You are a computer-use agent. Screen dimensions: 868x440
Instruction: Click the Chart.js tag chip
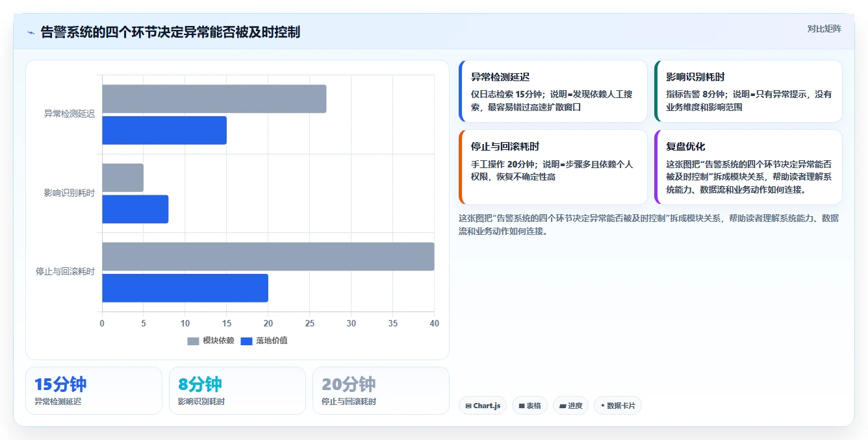click(x=483, y=406)
